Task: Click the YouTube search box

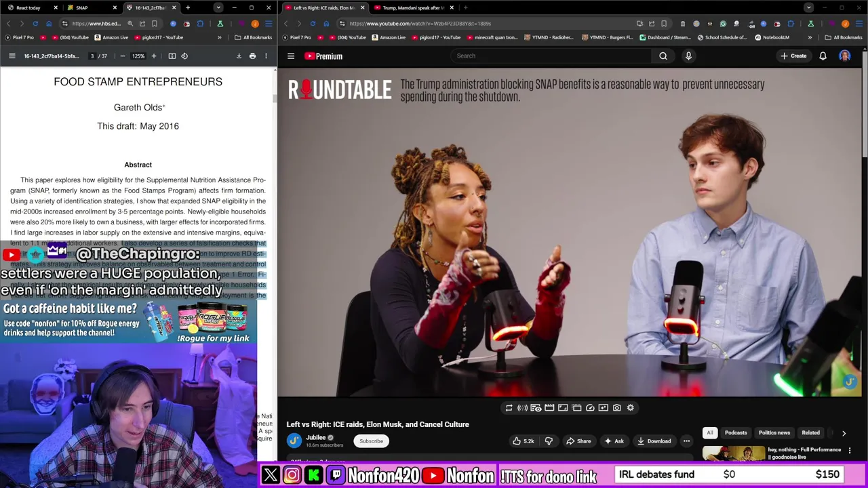Action: (551, 56)
